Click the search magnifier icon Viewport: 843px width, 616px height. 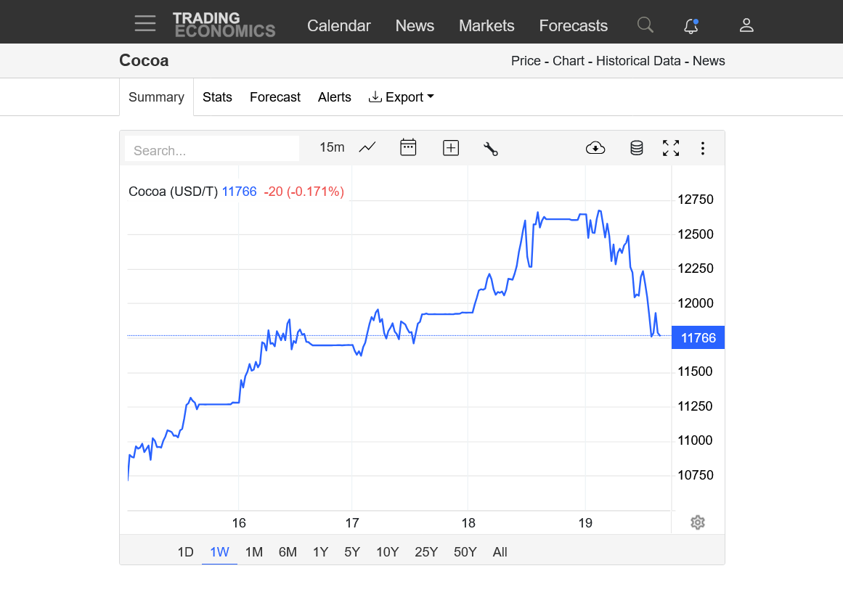click(x=645, y=25)
